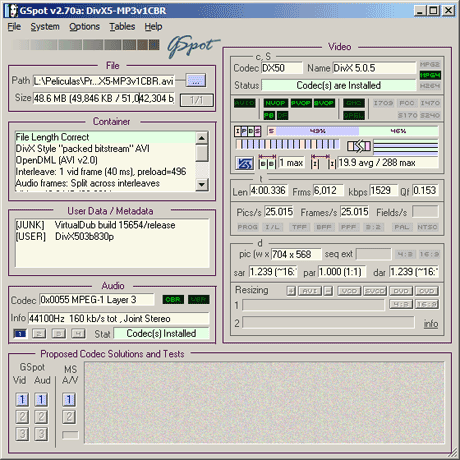Viewport: 460px width, 460px height.
Task: Select the 'OpenDML (AVI v2.0)' row
Action: pyautogui.click(x=105, y=160)
